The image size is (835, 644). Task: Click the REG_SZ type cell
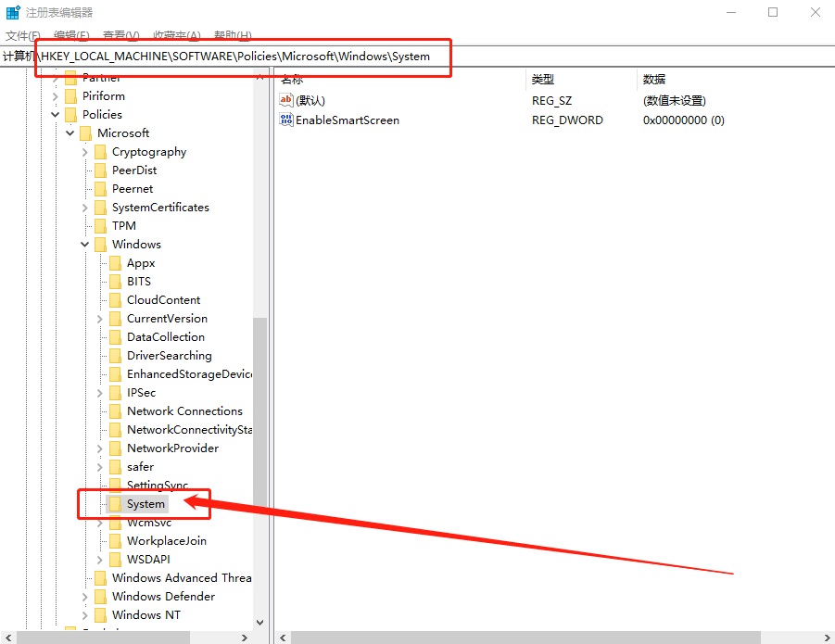[x=551, y=101]
